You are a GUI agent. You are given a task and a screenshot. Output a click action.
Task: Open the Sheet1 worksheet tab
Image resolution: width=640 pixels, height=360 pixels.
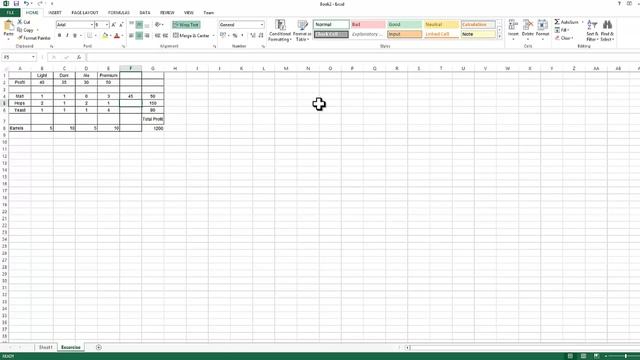coord(45,347)
